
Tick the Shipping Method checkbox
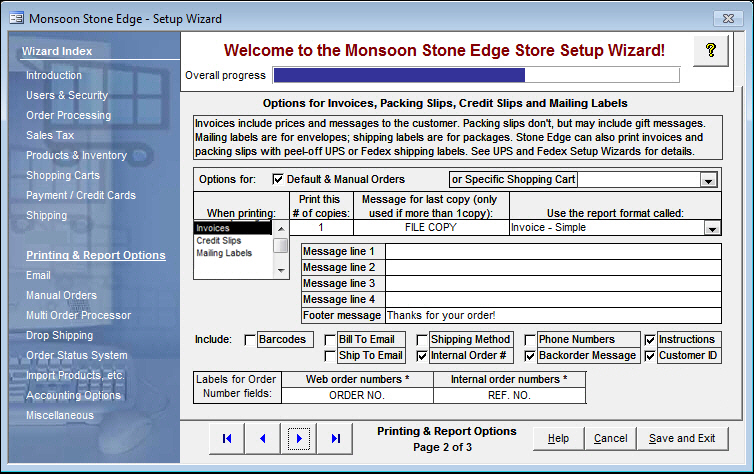(422, 340)
